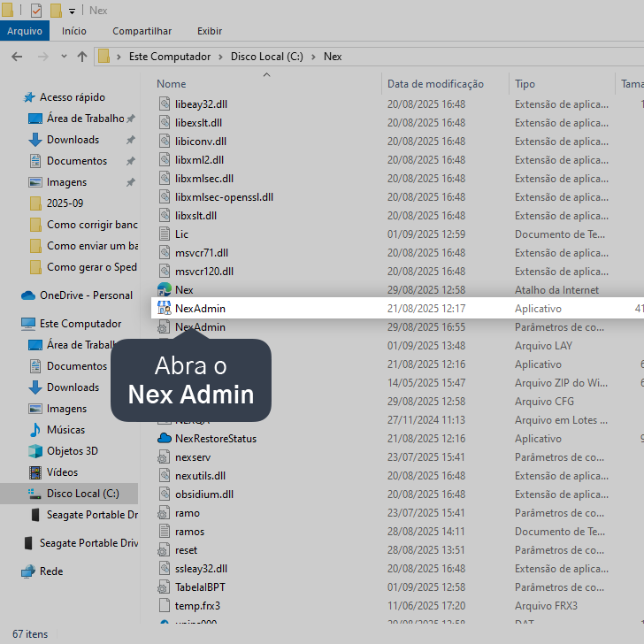
Task: Select Documentos under Acesso rápido
Action: coord(77,161)
